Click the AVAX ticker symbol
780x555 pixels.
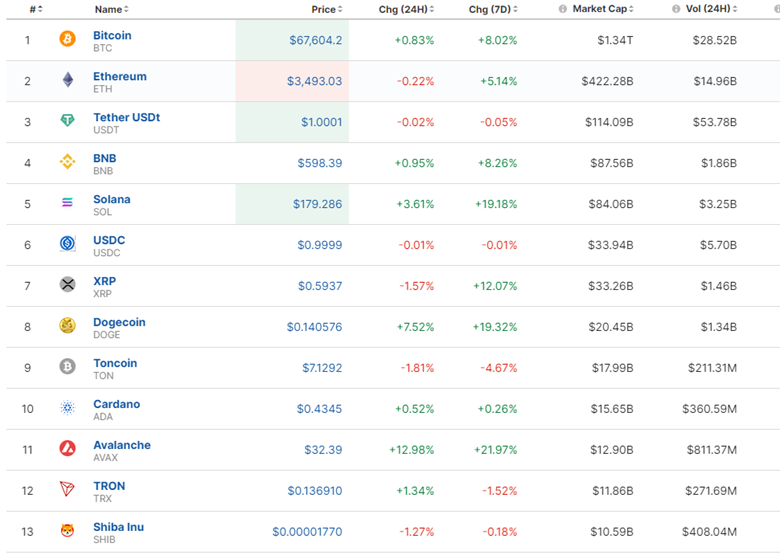pos(105,458)
